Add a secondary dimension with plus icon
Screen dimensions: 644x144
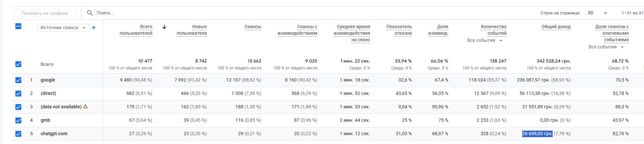pyautogui.click(x=94, y=27)
